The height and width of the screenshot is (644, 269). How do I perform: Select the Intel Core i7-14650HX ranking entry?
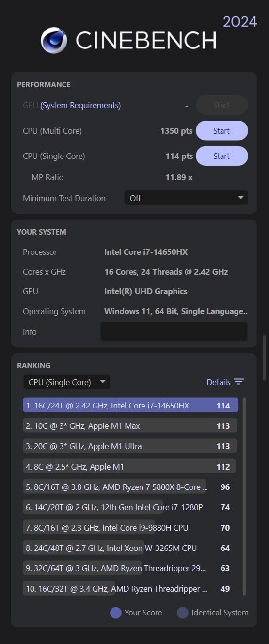tap(130, 406)
